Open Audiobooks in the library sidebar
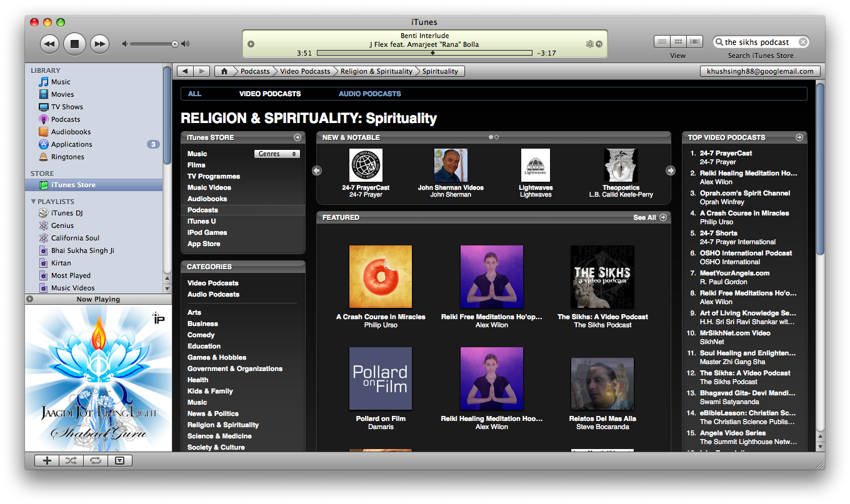The height and width of the screenshot is (504, 850). 71,132
